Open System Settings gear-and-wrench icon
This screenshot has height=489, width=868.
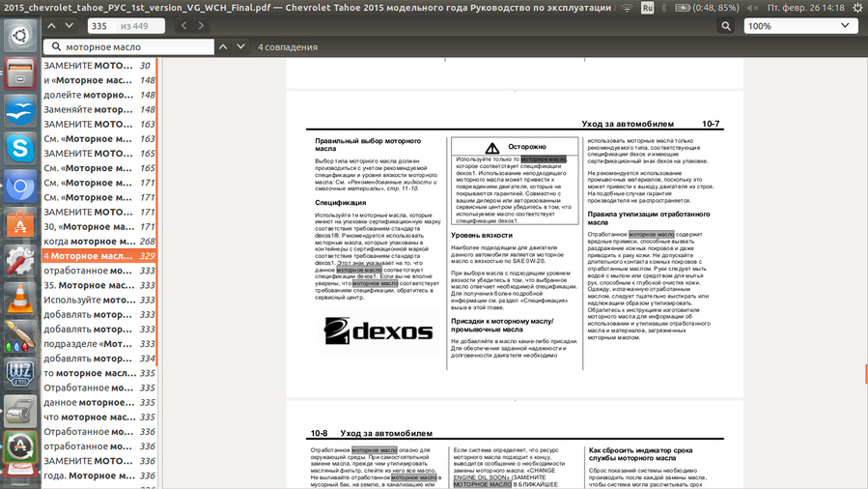point(20,261)
